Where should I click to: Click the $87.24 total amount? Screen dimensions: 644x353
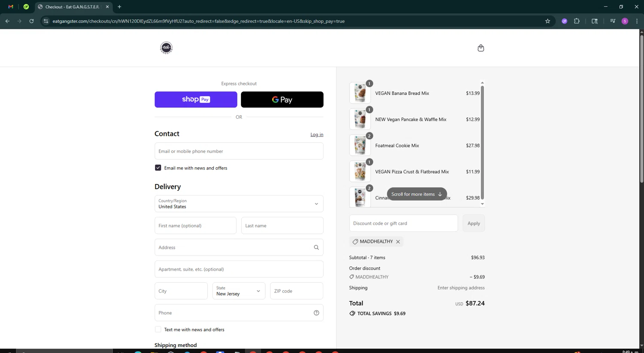point(475,303)
